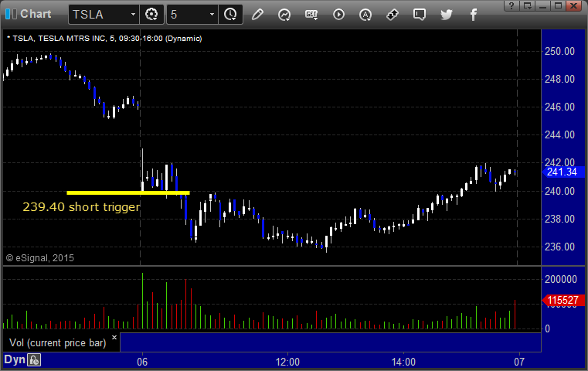Click the 239.40 short trigger annotation

(x=81, y=206)
